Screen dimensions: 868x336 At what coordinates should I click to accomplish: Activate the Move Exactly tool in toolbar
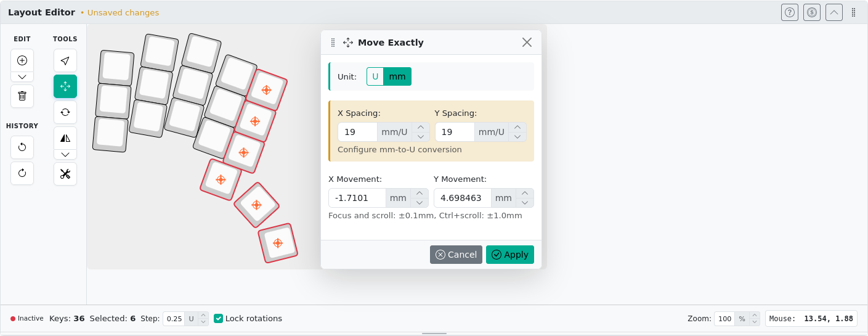tap(65, 86)
